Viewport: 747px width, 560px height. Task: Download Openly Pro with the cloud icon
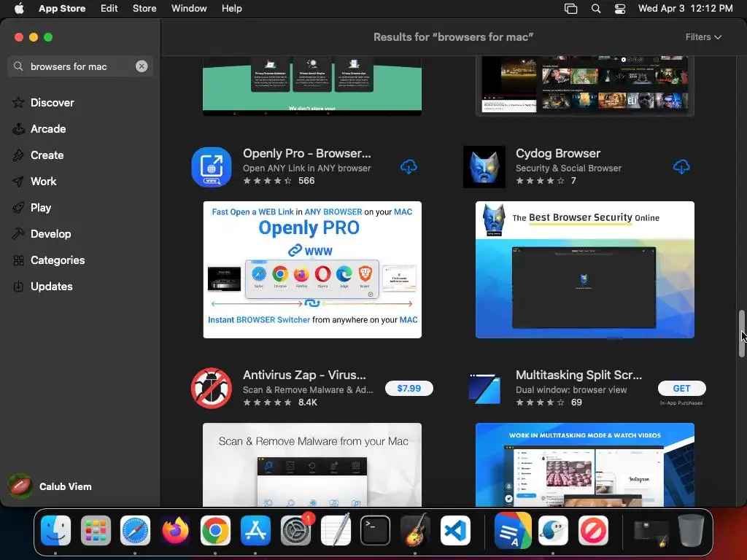pyautogui.click(x=409, y=167)
